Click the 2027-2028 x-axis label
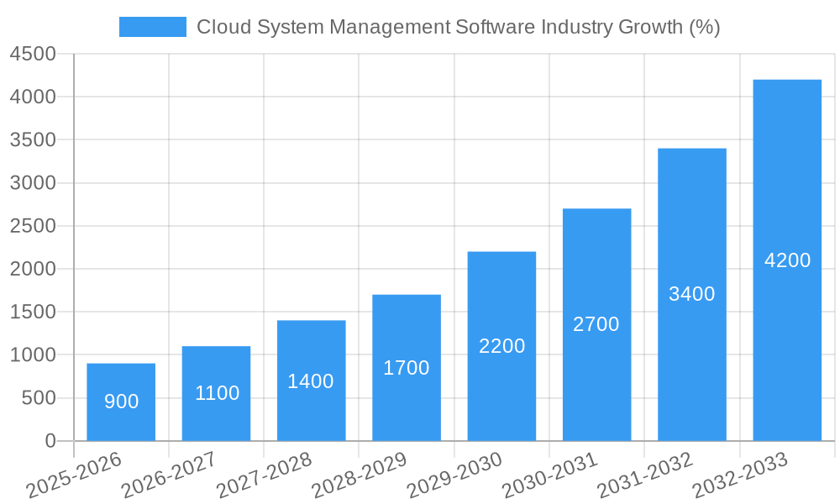This screenshot has width=840, height=504. (x=265, y=475)
